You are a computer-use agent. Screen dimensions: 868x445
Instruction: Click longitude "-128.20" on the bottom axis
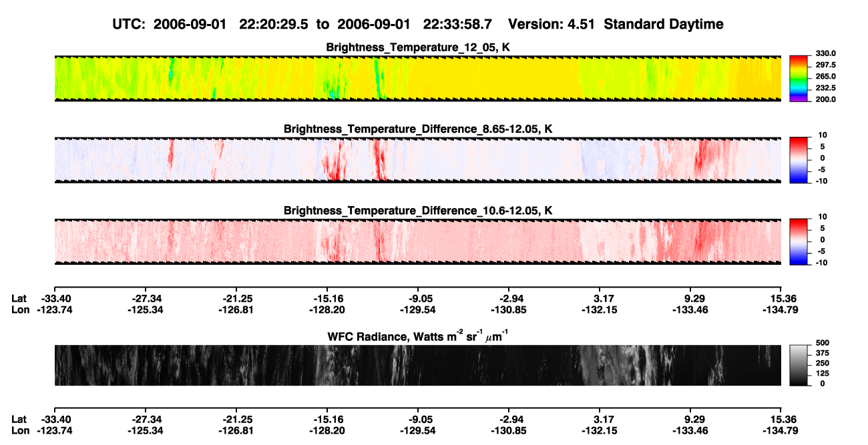point(329,430)
